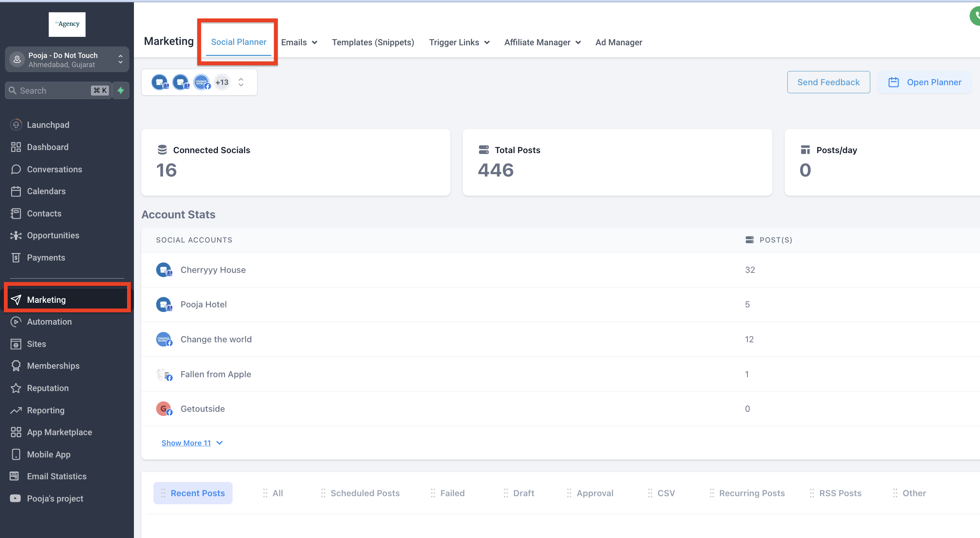Open the Reputation star icon
The width and height of the screenshot is (980, 538).
(x=16, y=388)
